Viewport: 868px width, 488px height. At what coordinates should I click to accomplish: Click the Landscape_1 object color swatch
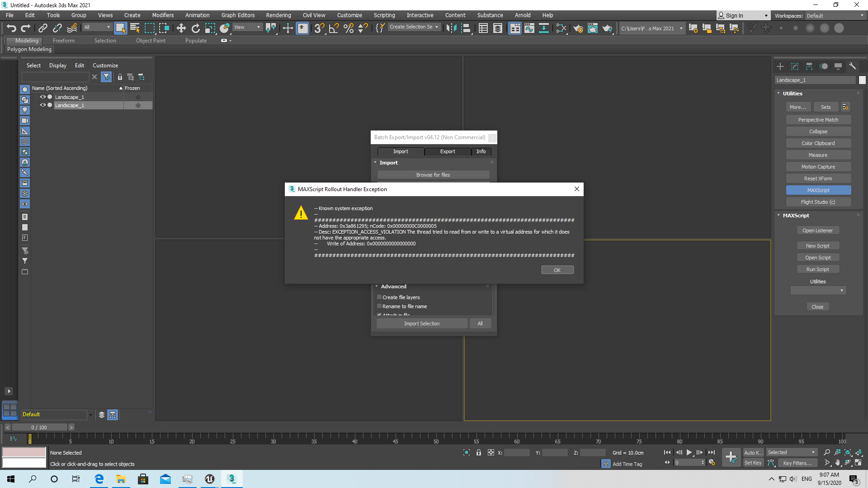coord(862,80)
